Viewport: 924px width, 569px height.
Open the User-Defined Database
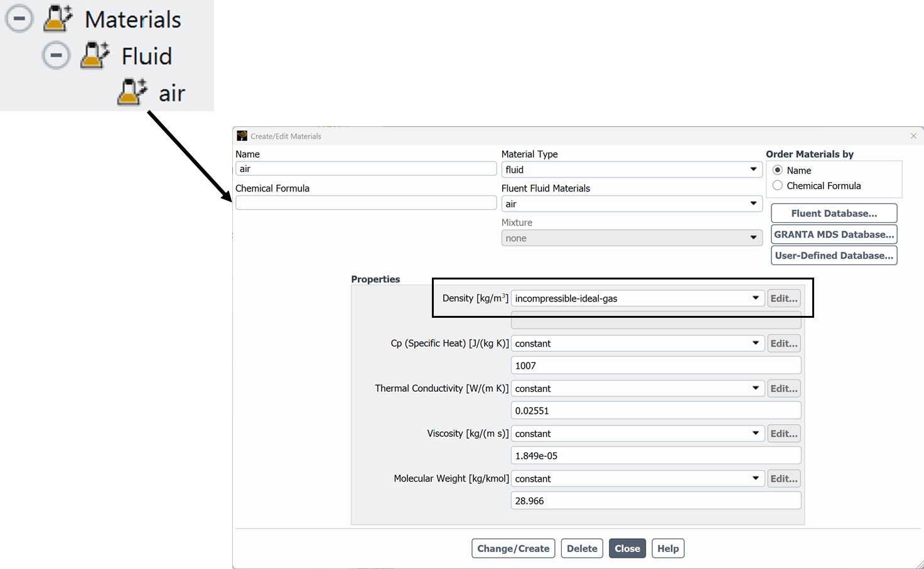coord(834,256)
